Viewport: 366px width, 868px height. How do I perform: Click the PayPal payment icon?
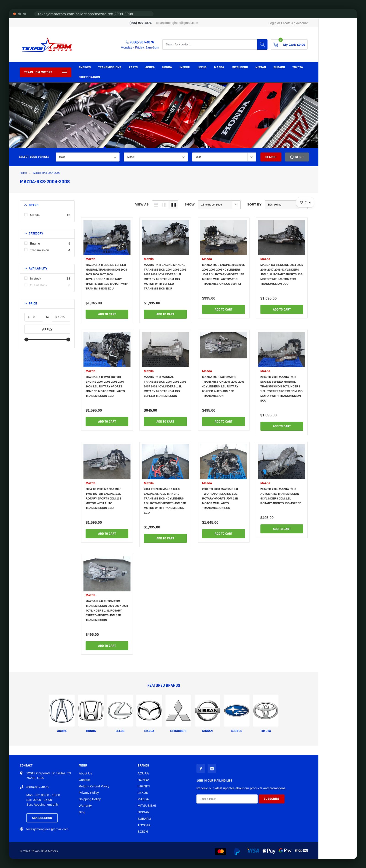(x=237, y=852)
